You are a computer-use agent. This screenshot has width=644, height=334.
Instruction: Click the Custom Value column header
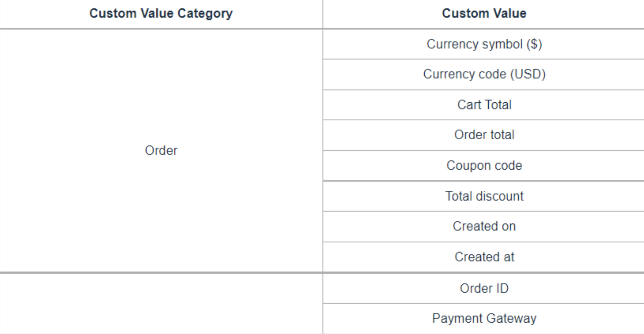(484, 13)
